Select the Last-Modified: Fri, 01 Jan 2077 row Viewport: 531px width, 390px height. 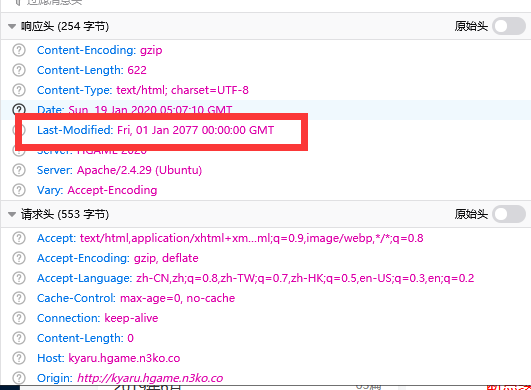(x=266, y=130)
